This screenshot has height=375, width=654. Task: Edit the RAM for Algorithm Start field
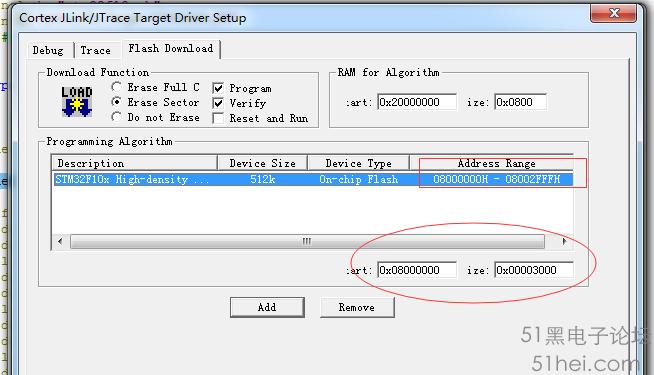pos(417,102)
